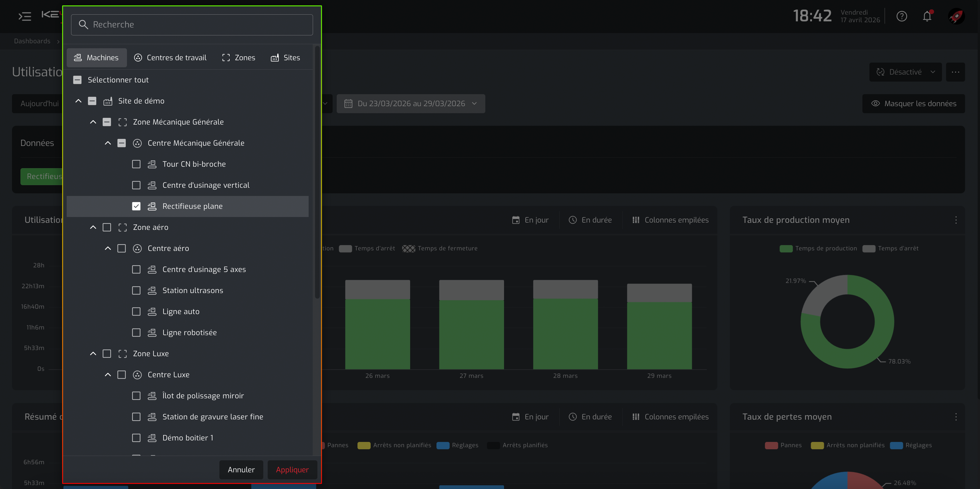Image resolution: width=980 pixels, height=489 pixels.
Task: Click the zone icon of Zone Mécanique Générale
Action: 123,122
